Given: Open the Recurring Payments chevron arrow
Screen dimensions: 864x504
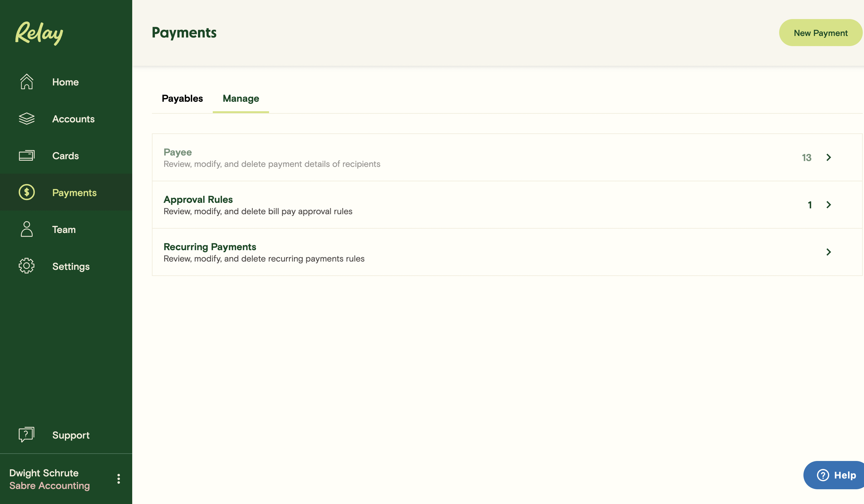Looking at the screenshot, I should pos(828,252).
